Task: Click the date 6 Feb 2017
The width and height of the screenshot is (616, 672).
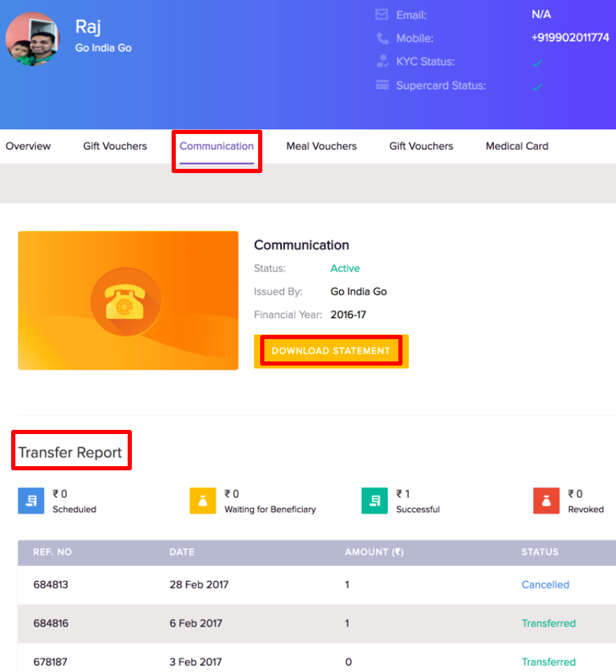Action: click(x=196, y=623)
